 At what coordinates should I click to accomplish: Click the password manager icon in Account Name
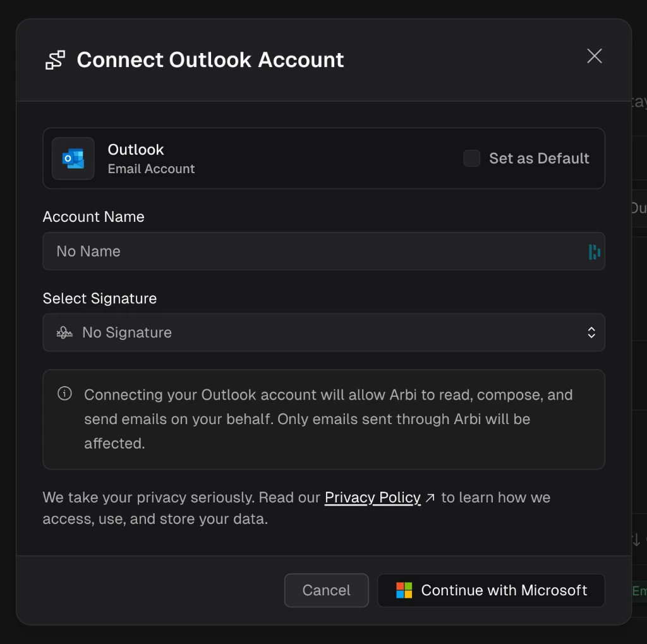click(x=594, y=252)
